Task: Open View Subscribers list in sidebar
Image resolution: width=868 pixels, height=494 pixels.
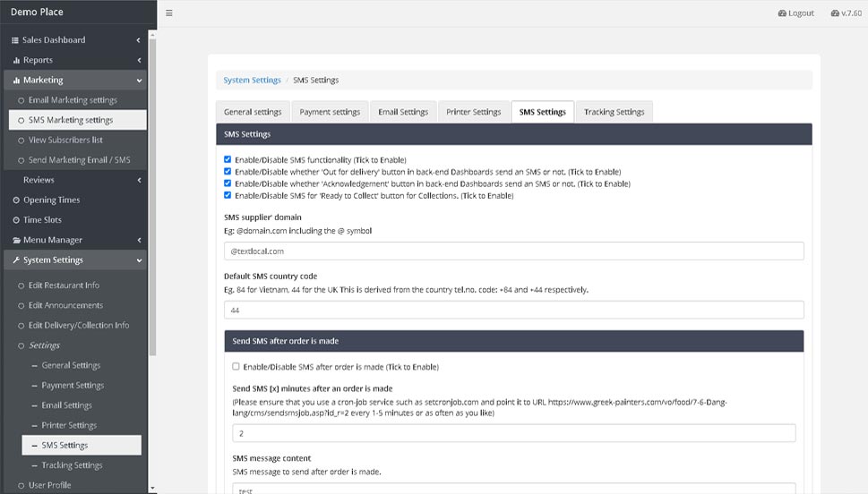Action: (64, 141)
